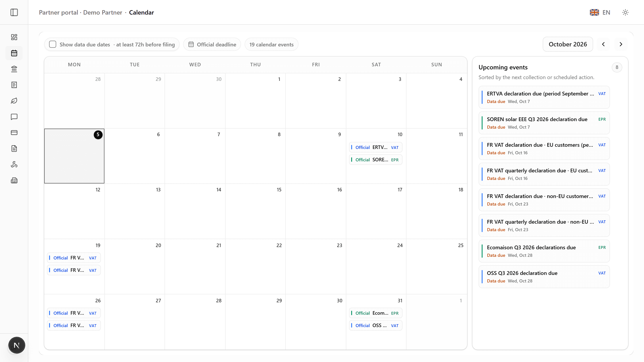Image resolution: width=644 pixels, height=362 pixels.
Task: Select today's date cell, October 5
Action: pos(74,156)
